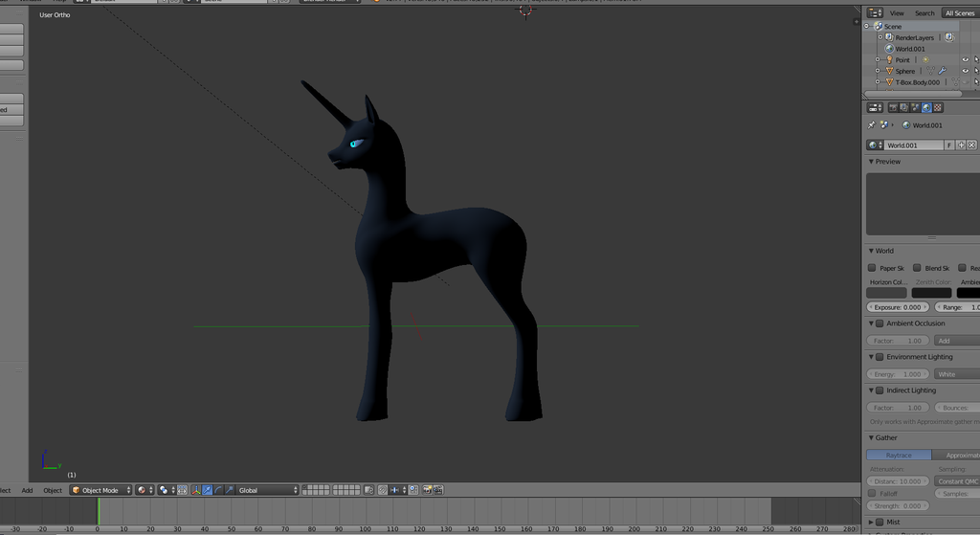
Task: Open the Outliner editor type selector
Action: [875, 13]
